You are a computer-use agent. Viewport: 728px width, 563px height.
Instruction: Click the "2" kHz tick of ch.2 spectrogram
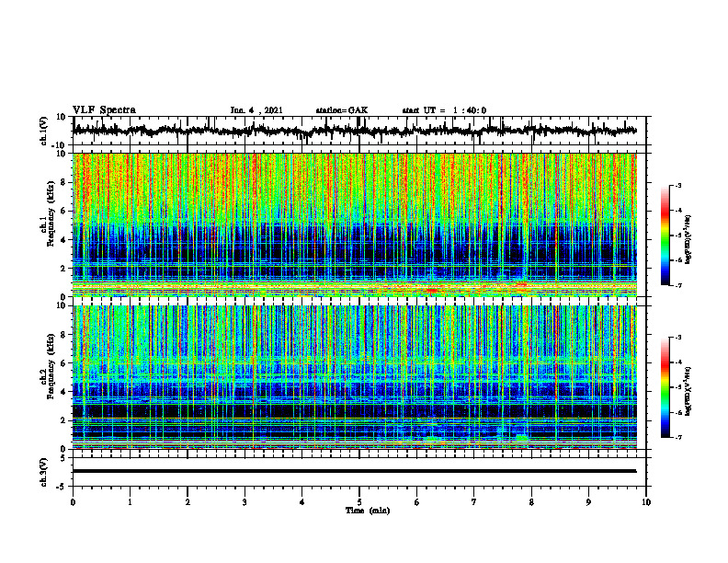tap(63, 420)
